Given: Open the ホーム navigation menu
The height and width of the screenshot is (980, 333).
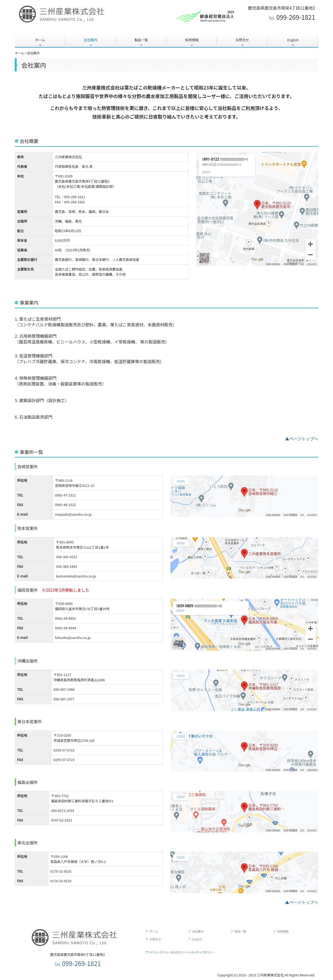Looking at the screenshot, I should [40, 40].
